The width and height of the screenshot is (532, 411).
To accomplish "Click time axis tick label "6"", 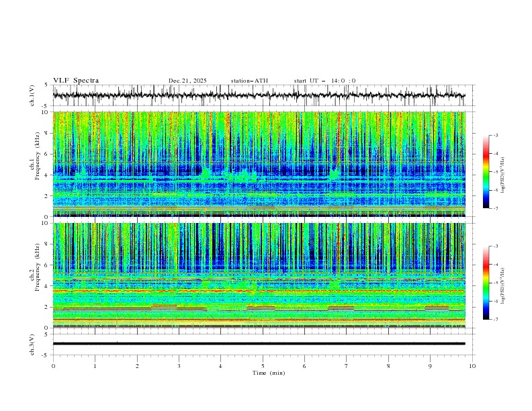I will point(304,366).
